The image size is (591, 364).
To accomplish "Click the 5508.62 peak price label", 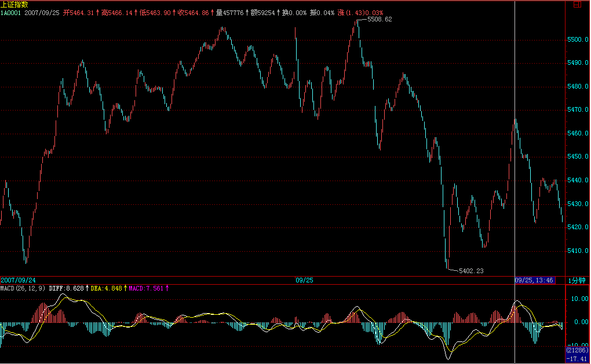I will [380, 19].
